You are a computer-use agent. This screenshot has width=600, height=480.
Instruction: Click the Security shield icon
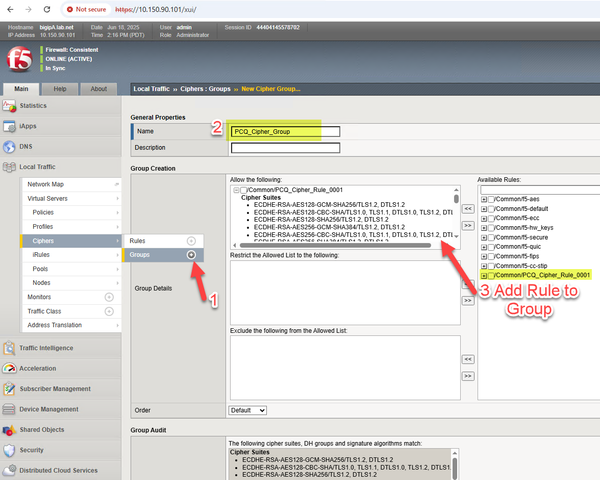coord(9,450)
